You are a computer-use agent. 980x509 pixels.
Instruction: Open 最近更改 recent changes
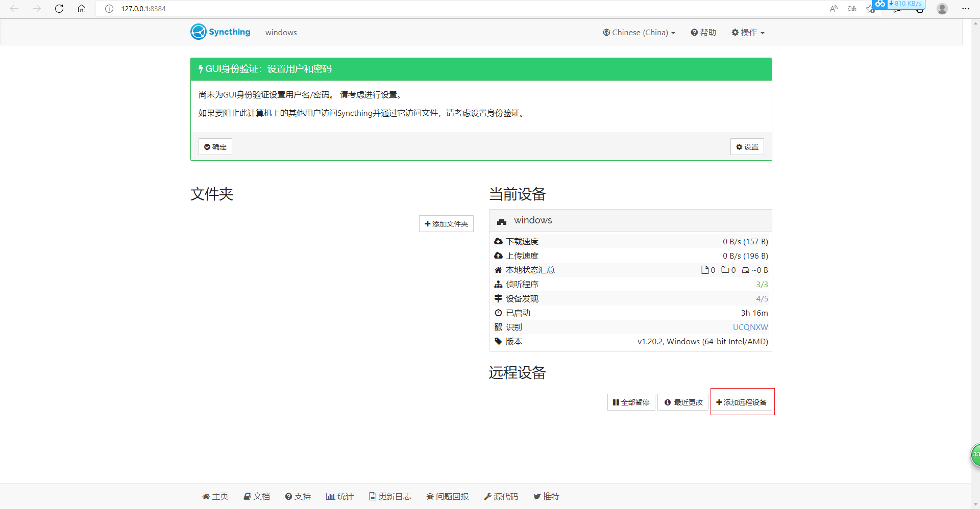683,402
